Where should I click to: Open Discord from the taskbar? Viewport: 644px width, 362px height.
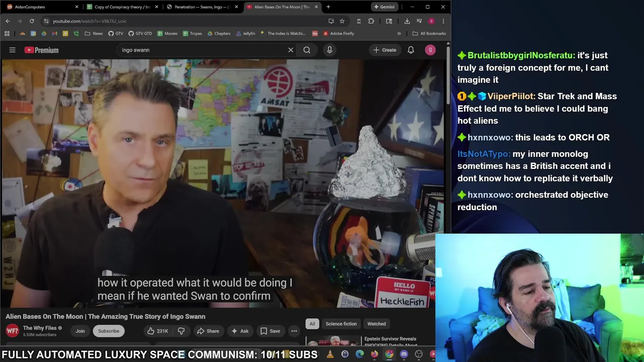404,354
